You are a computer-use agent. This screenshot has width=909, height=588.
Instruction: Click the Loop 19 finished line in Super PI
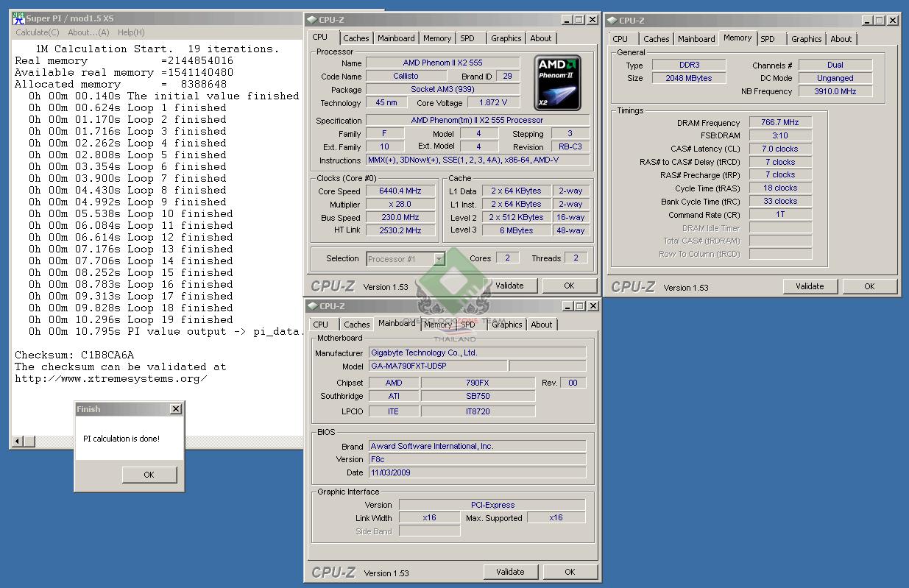click(x=131, y=319)
